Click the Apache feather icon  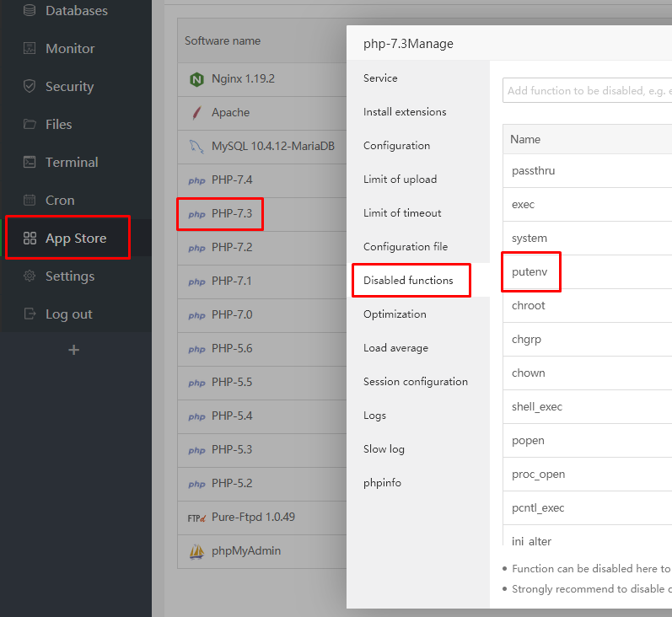click(x=196, y=113)
